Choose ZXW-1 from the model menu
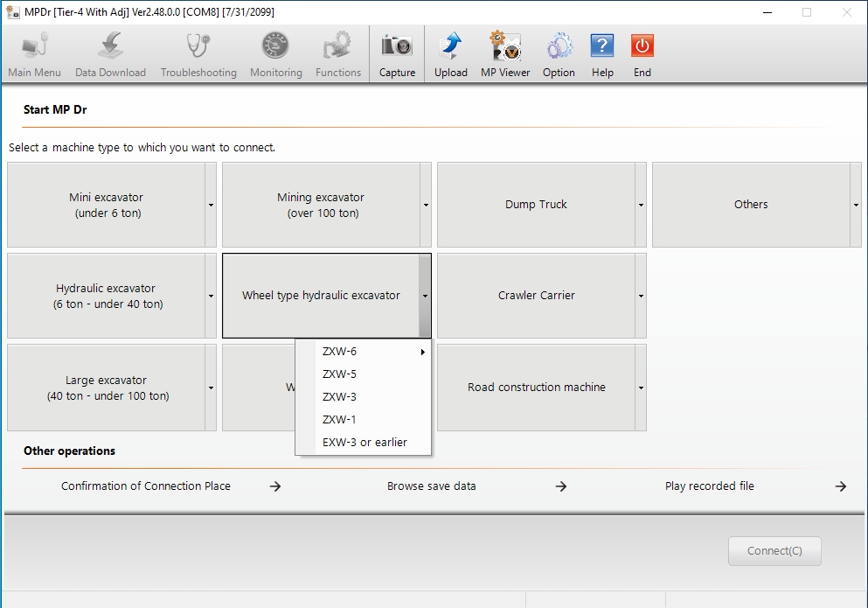The image size is (868, 608). click(363, 420)
